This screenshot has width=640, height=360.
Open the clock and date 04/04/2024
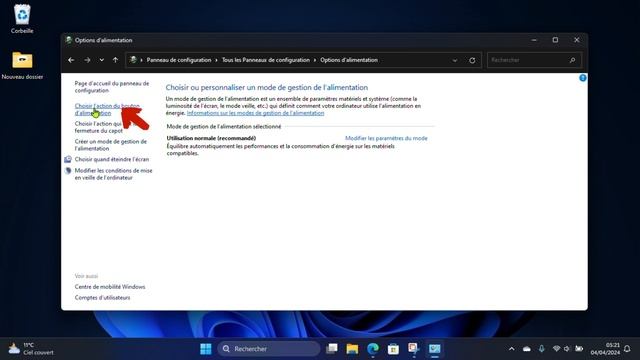605,349
